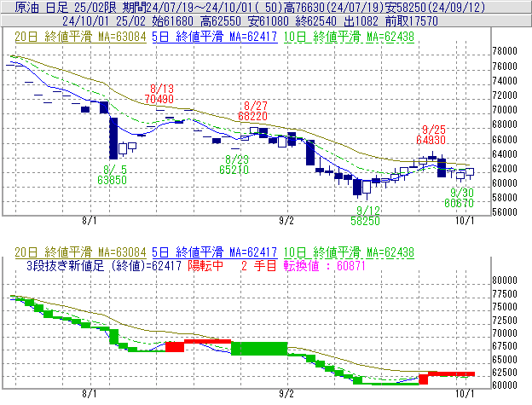Select the red 陽転中 status text
Image resolution: width=532 pixels, height=405 pixels.
point(205,265)
